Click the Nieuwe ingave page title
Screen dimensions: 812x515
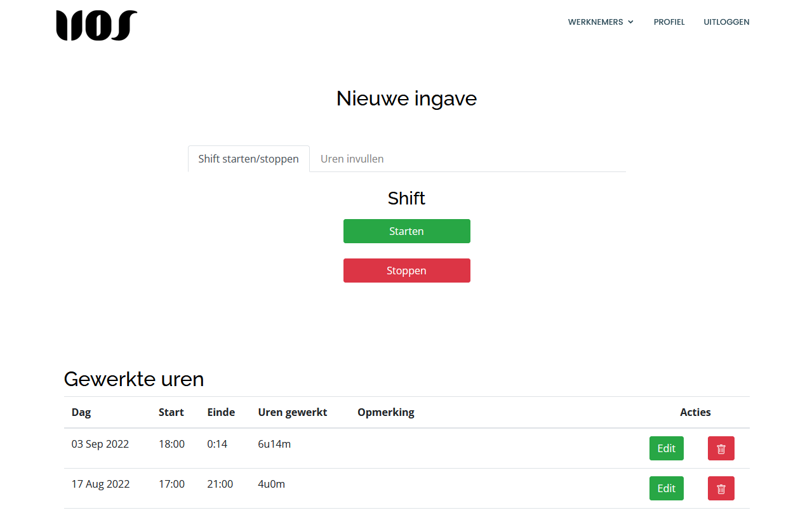pos(406,98)
